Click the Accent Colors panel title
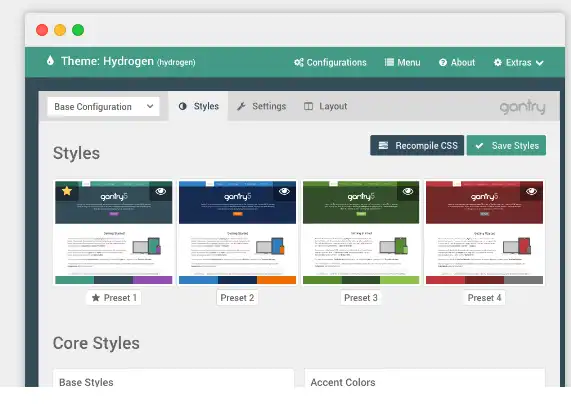571x407 pixels. click(343, 382)
